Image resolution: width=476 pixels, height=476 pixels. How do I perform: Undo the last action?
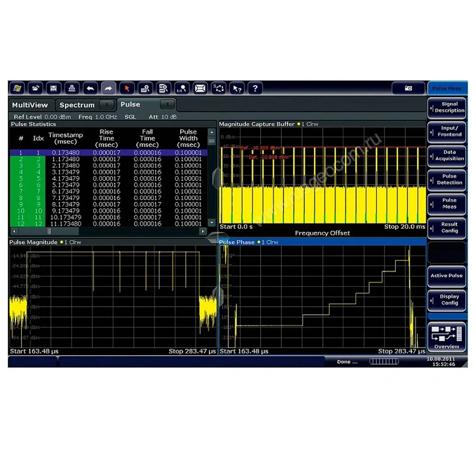(x=90, y=88)
